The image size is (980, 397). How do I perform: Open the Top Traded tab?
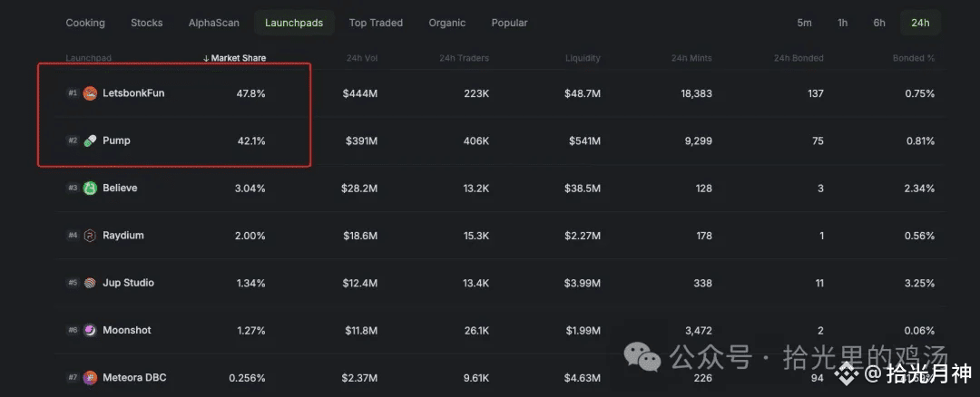tap(376, 23)
